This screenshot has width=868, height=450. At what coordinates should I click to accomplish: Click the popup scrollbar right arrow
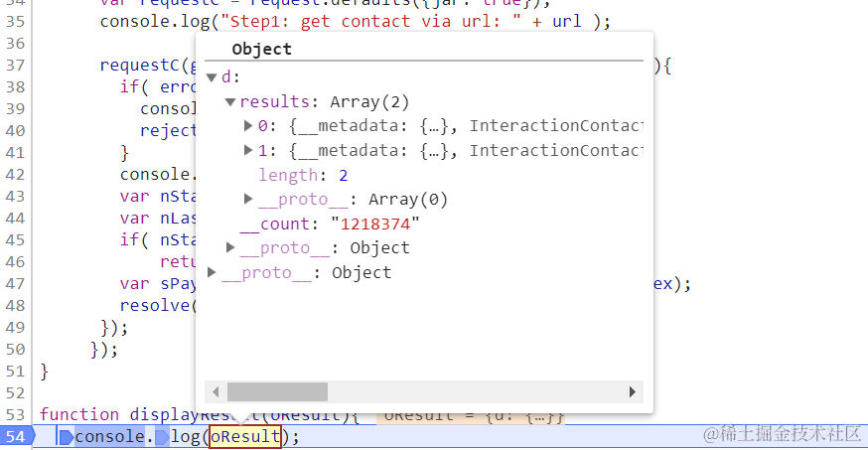[x=633, y=391]
